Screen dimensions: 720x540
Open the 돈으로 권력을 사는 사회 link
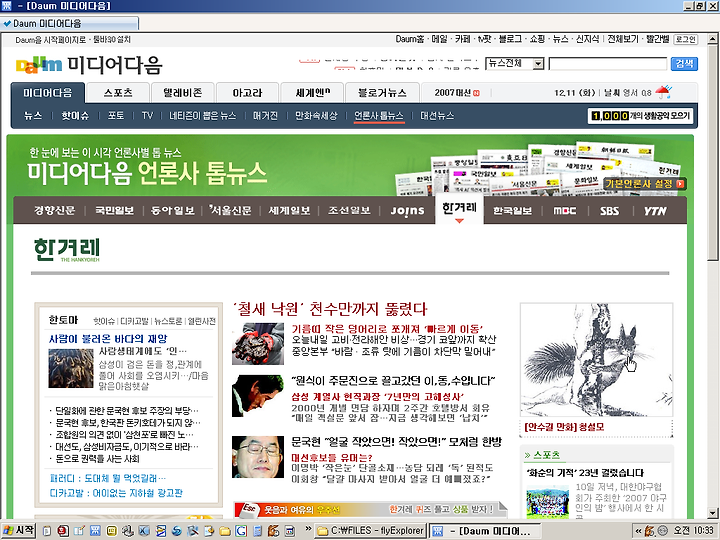[x=97, y=459]
